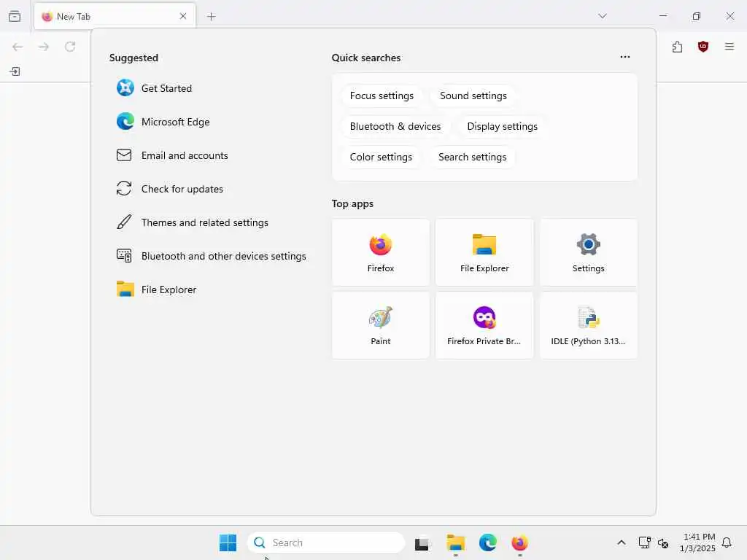
Task: Click the Sound settings quick search
Action: [473, 96]
